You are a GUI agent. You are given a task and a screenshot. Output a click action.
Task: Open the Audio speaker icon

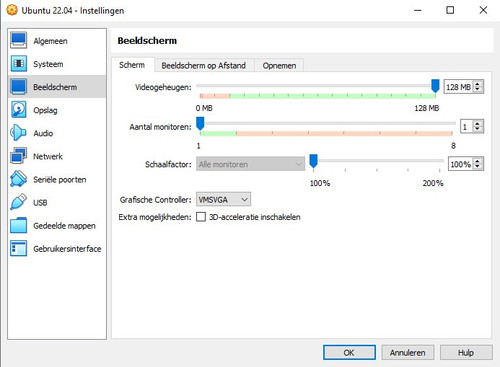(x=18, y=133)
